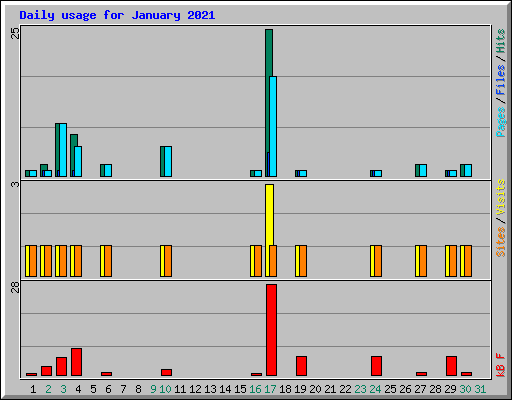Click the 'Files' legend label
The image size is (512, 400).
(x=501, y=80)
